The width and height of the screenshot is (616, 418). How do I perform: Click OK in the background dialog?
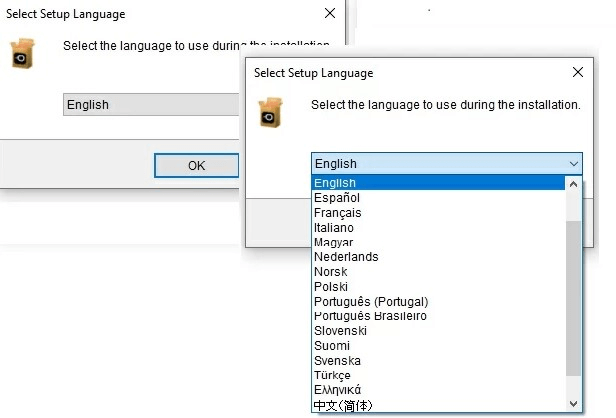tap(196, 165)
